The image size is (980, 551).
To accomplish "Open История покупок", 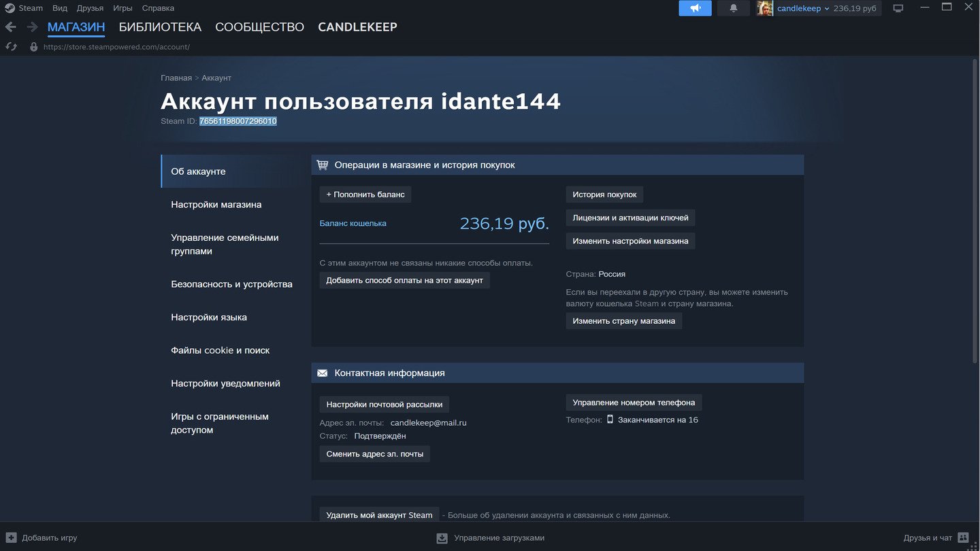I will tap(604, 195).
